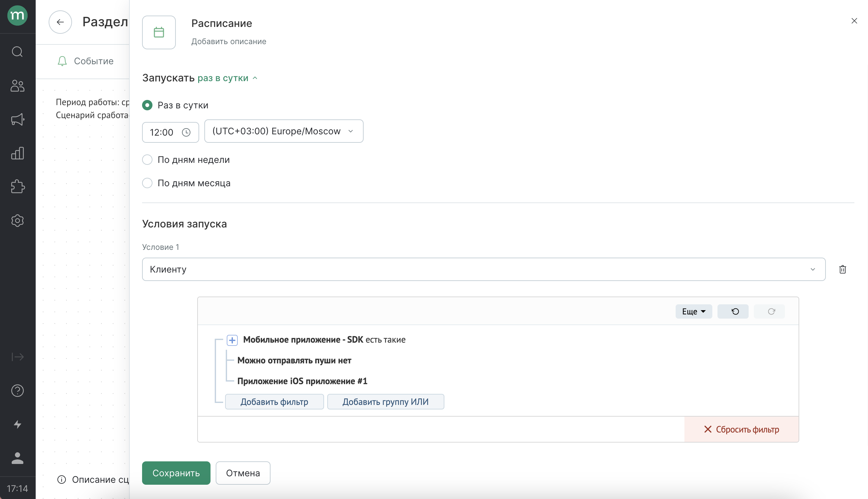Click the filter row Мобильное приложение - SDK есть такие

click(x=324, y=340)
